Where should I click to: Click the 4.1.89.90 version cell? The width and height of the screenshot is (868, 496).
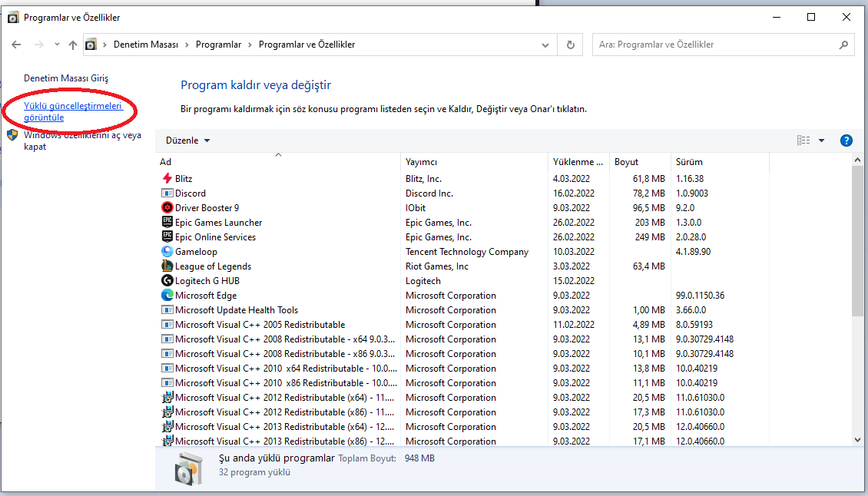pos(693,252)
